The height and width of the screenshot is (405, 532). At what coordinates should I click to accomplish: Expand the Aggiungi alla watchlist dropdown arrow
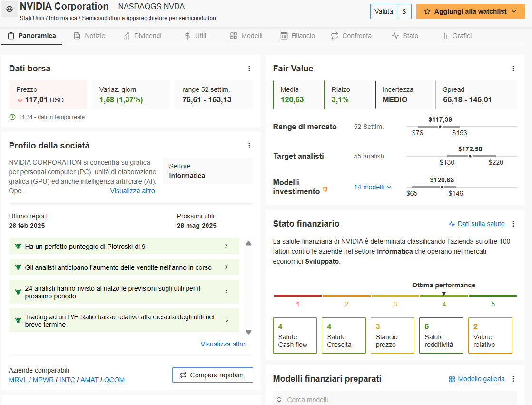tap(514, 11)
